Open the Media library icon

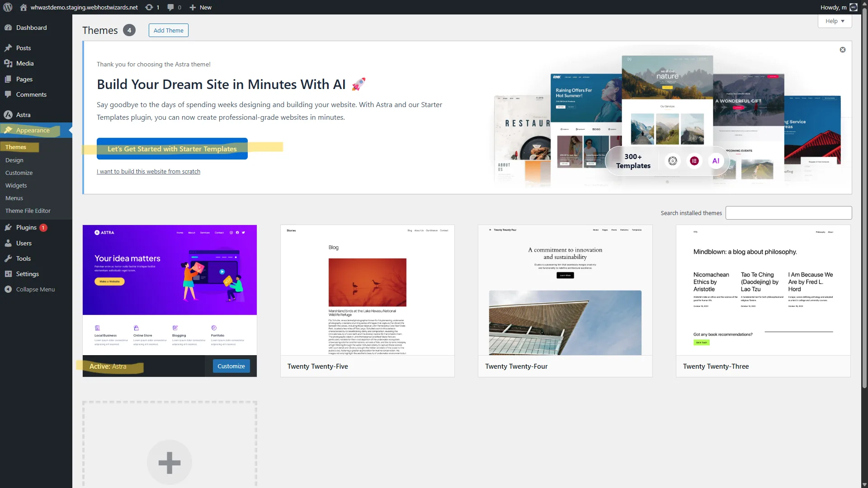(9, 63)
